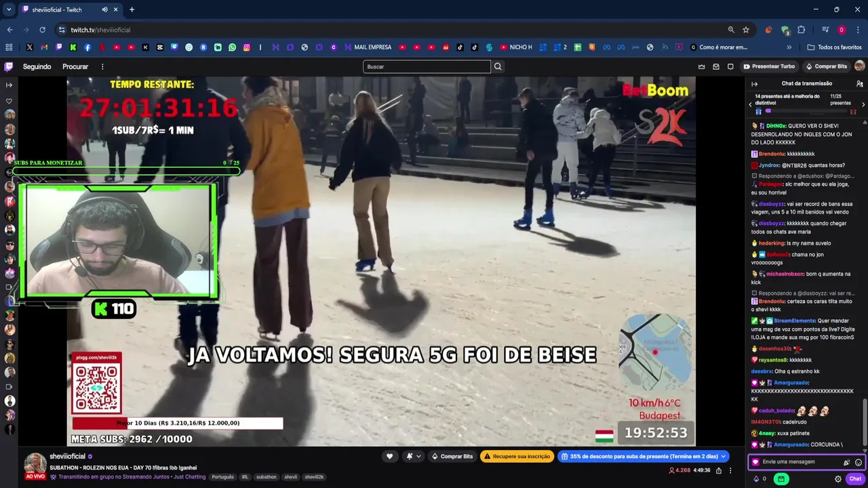Send the message with the Chat button
868x488 pixels.
tap(856, 479)
